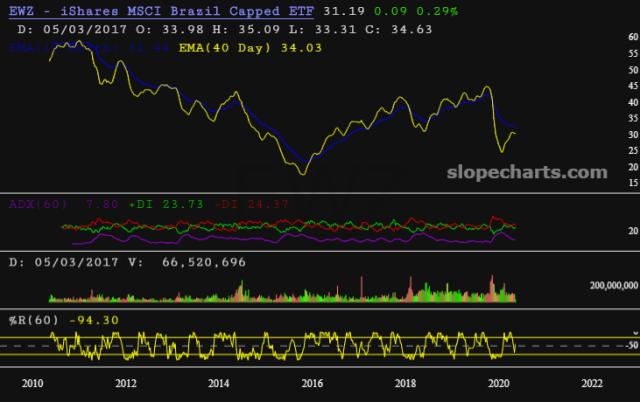
Task: Click the ADX(60) indicator label
Action: (x=38, y=203)
